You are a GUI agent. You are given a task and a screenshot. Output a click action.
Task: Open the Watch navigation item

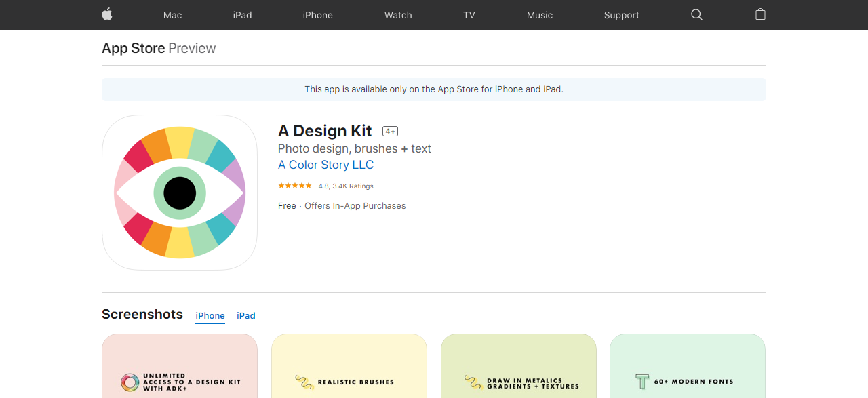(398, 15)
